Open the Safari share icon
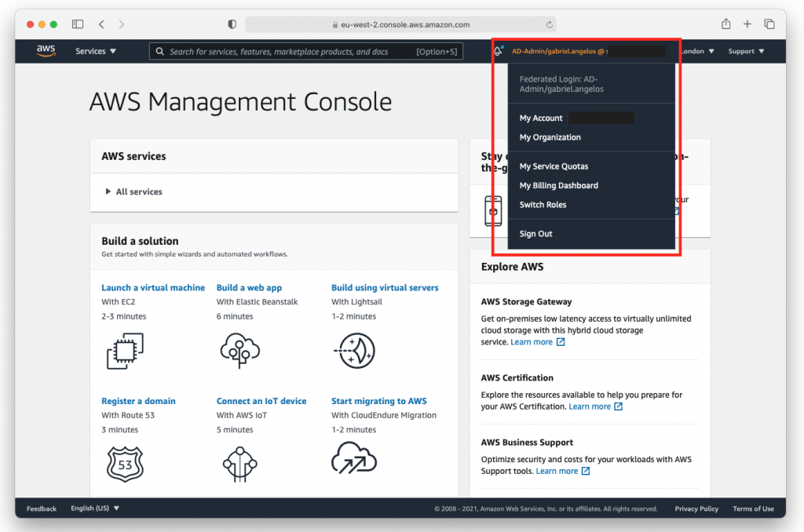Screen dimensions: 804x532 726,24
